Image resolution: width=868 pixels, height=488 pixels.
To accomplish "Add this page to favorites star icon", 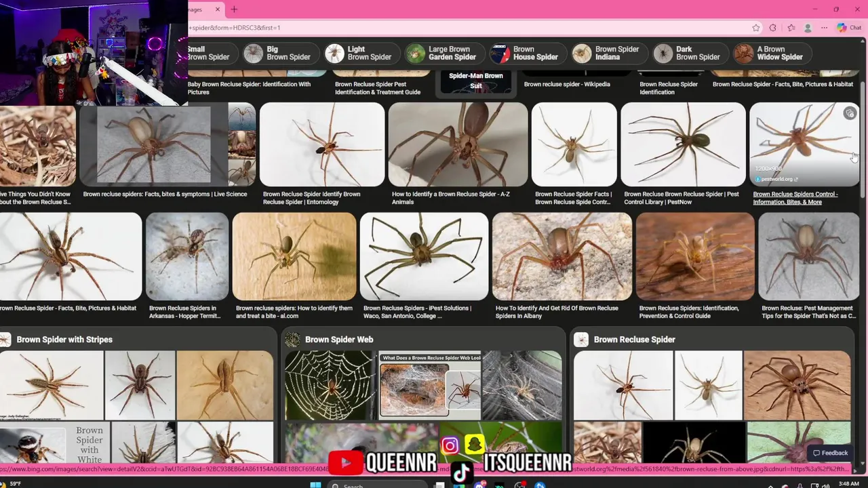I will tap(756, 28).
